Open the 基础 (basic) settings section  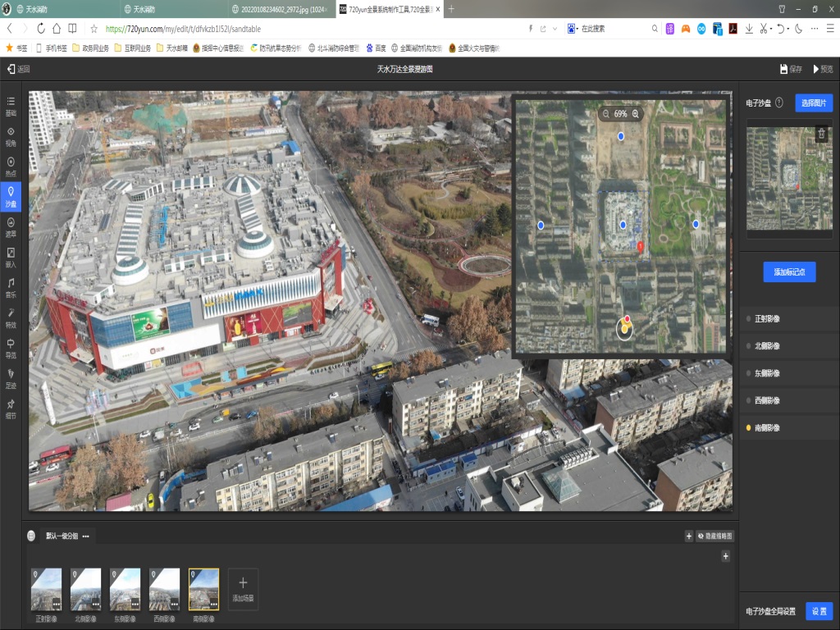(x=11, y=105)
